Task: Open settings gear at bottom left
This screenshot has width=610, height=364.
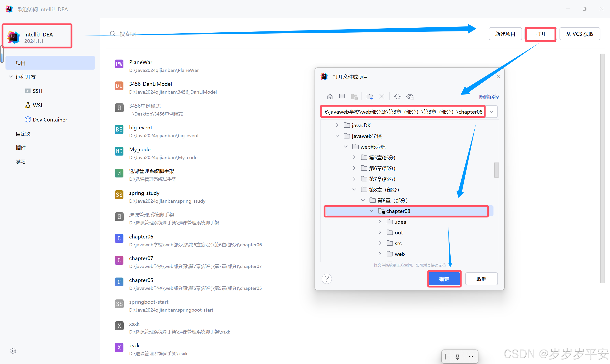Action: (13, 351)
